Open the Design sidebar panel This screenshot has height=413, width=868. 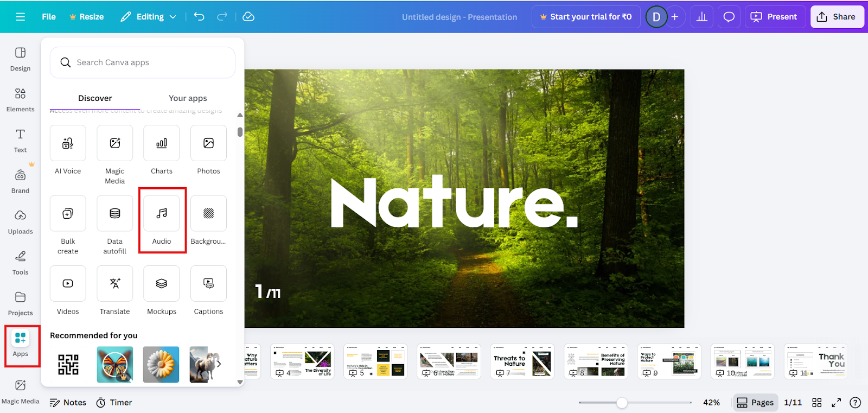(21, 59)
